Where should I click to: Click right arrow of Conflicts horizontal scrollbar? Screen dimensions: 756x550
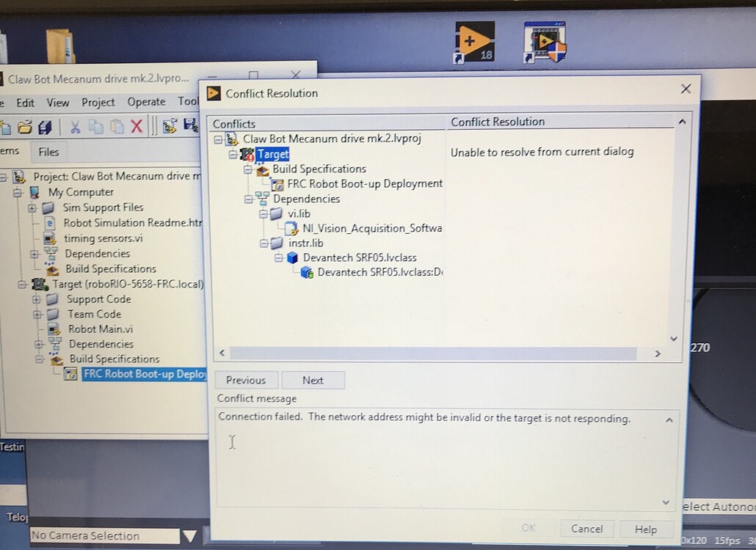pyautogui.click(x=658, y=354)
